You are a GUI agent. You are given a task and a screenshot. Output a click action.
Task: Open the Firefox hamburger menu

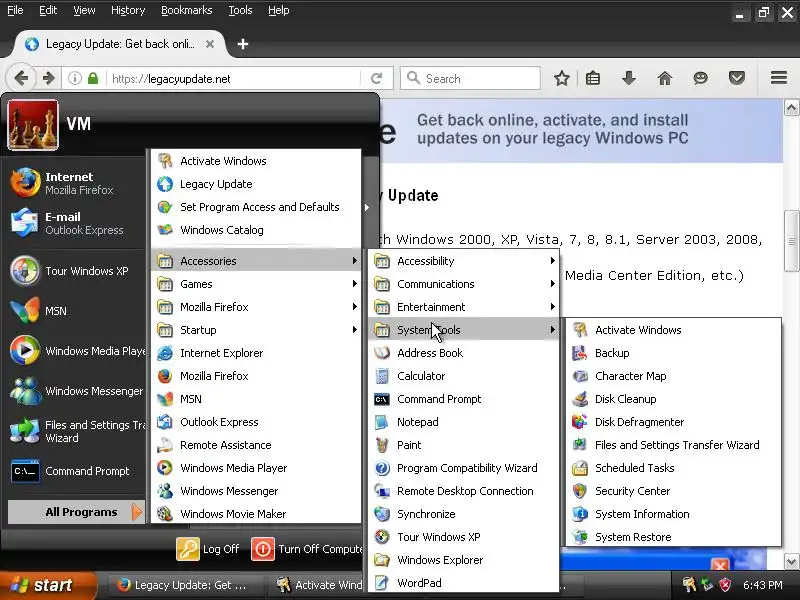tap(779, 78)
